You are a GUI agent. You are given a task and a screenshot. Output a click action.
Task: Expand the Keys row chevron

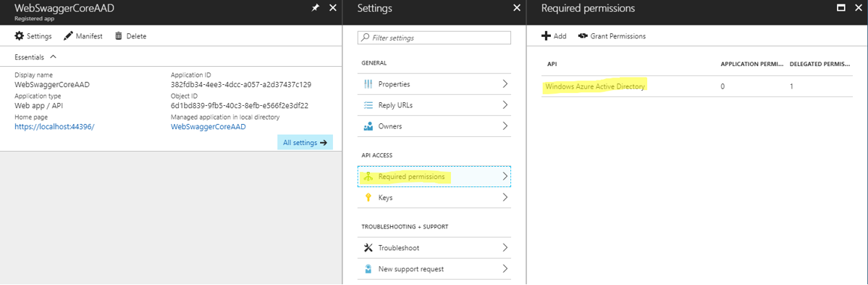click(x=505, y=197)
